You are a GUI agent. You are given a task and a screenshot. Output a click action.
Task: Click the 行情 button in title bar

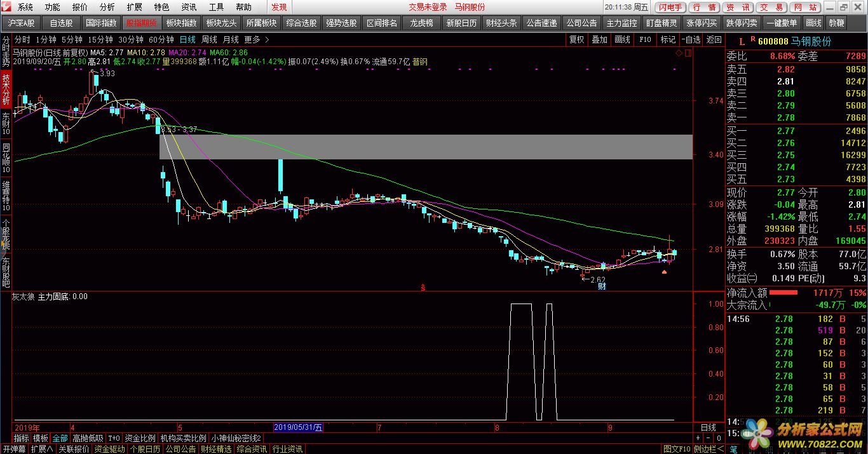click(x=704, y=8)
